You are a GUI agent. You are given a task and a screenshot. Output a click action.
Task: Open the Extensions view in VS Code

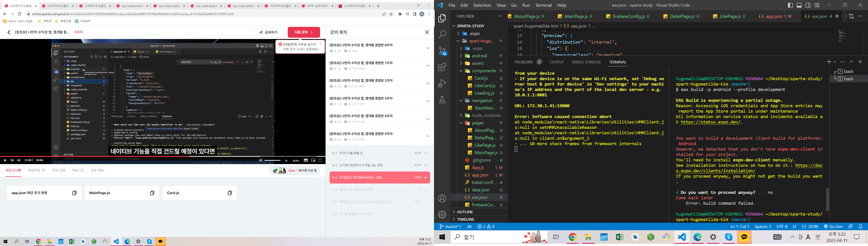(x=442, y=67)
